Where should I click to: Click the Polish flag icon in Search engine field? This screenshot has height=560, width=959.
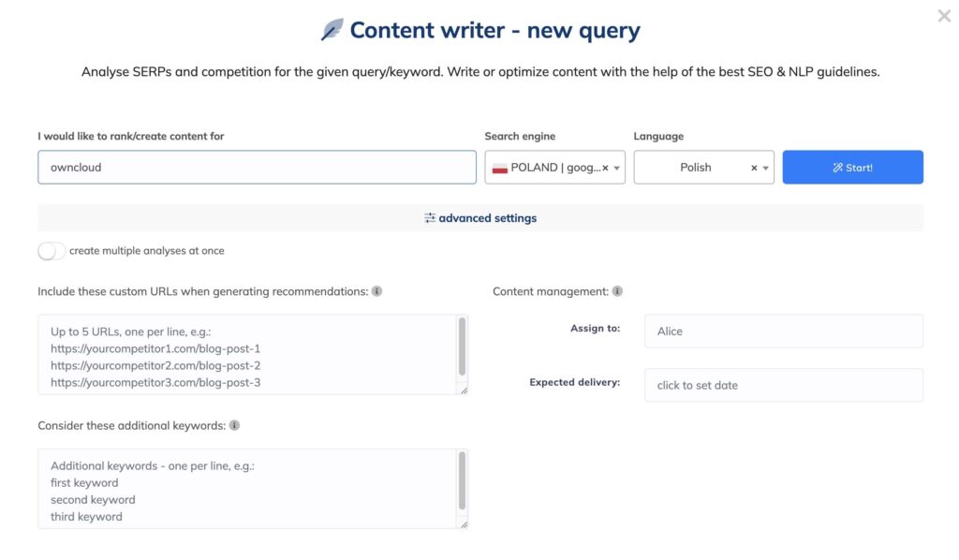500,168
